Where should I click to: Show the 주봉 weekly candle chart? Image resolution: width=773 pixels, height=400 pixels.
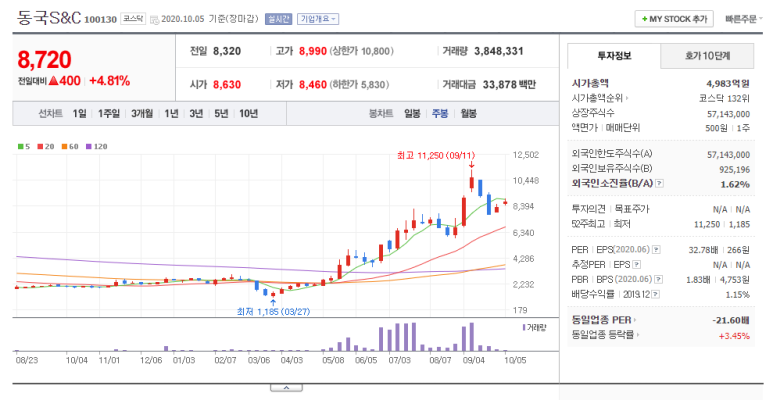click(x=440, y=114)
